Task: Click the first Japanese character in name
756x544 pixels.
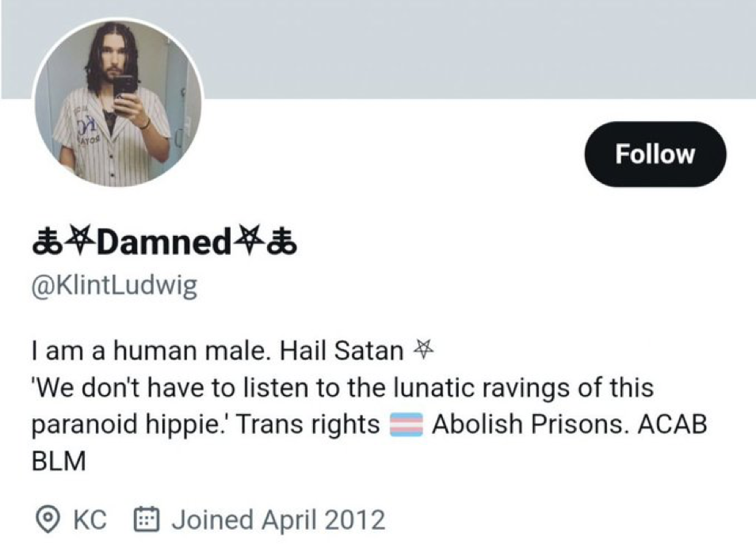Action: (48, 242)
